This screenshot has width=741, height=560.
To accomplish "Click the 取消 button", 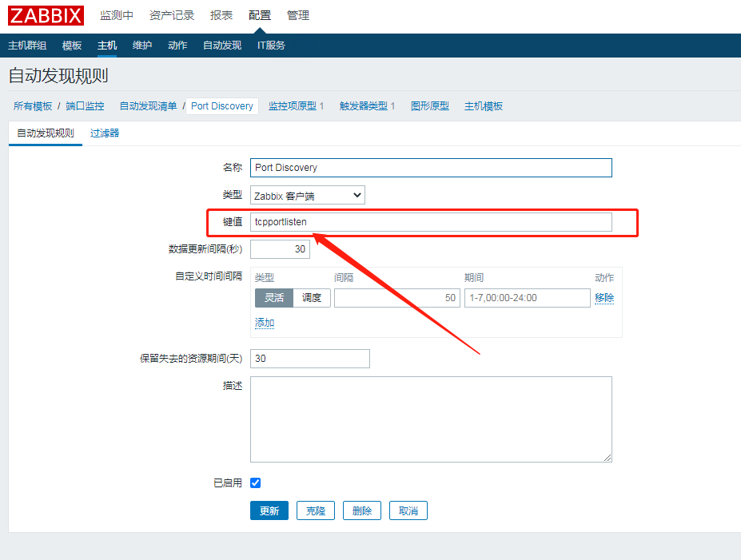I will point(408,511).
